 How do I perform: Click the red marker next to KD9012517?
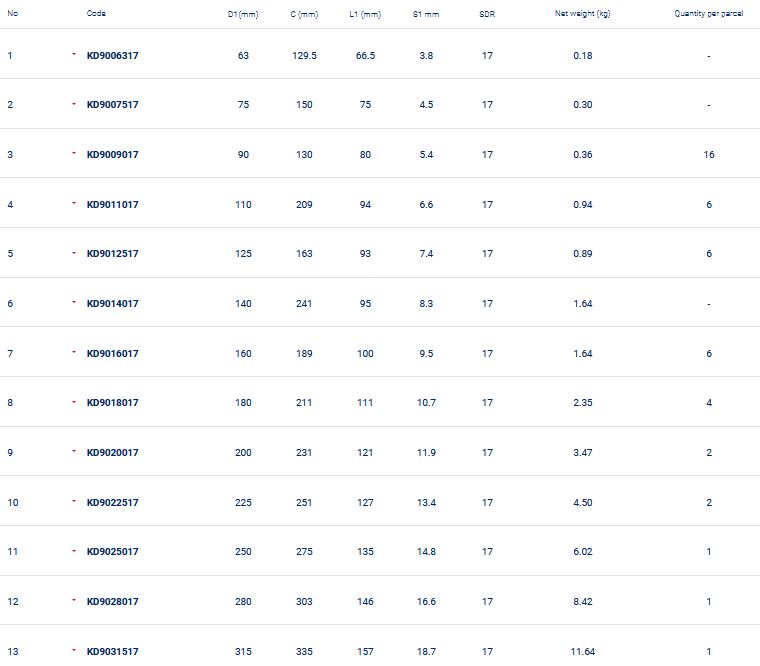click(74, 253)
